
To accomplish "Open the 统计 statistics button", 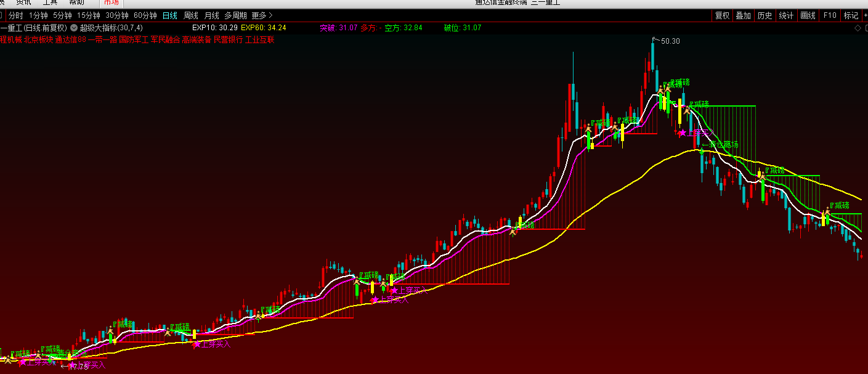I will click(786, 15).
